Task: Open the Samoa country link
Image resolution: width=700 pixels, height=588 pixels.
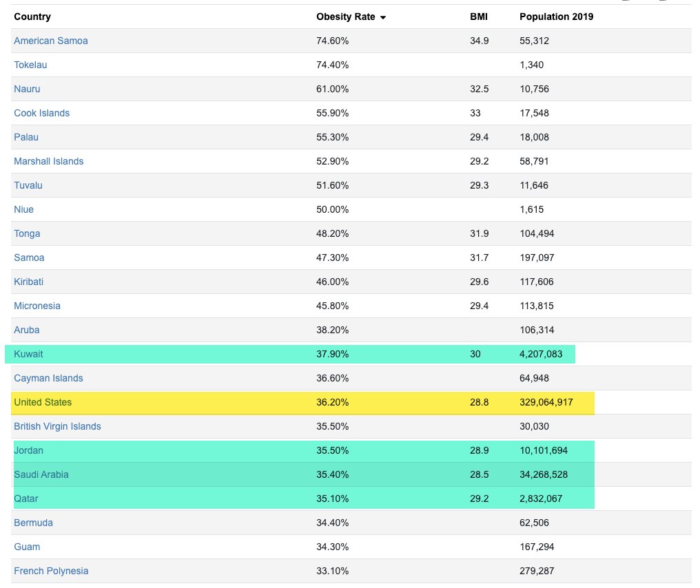Action: (x=29, y=258)
